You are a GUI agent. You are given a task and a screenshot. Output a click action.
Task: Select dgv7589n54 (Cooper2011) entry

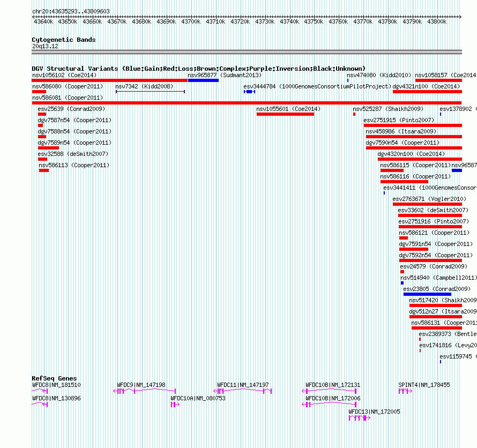pyautogui.click(x=74, y=143)
